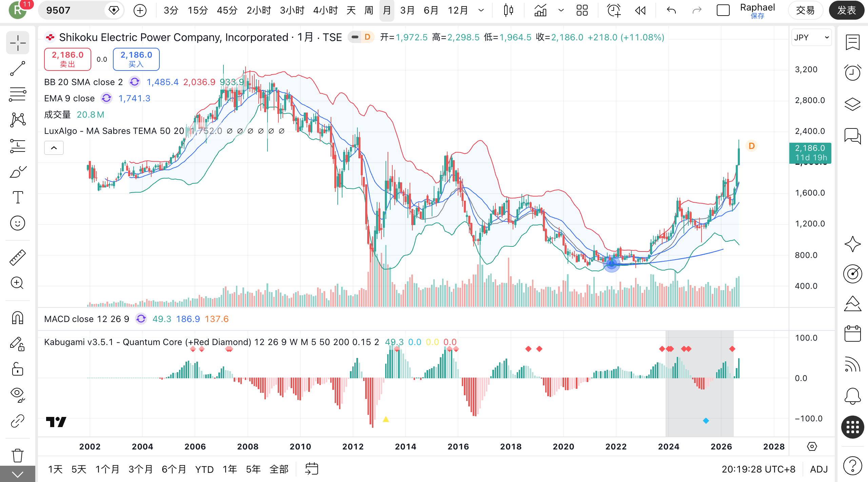Viewport: 868px width, 482px height.
Task: Toggle stay in drawing mode
Action: click(x=18, y=344)
